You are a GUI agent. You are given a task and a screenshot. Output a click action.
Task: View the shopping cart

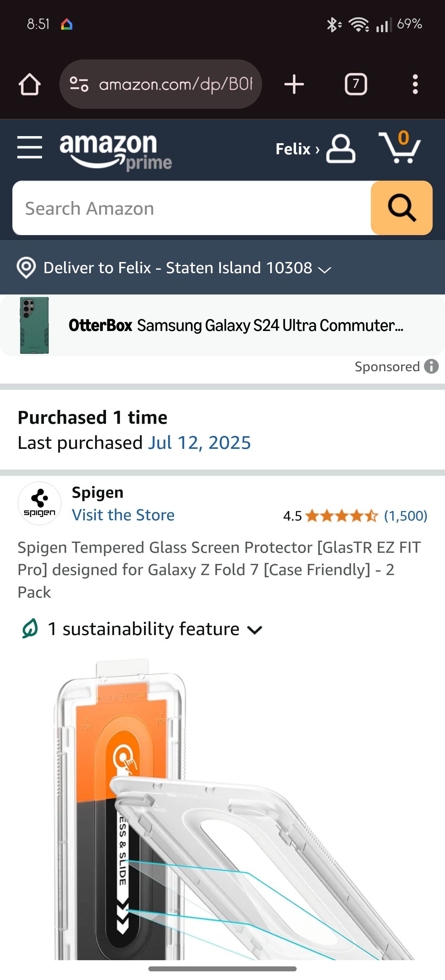pos(399,148)
